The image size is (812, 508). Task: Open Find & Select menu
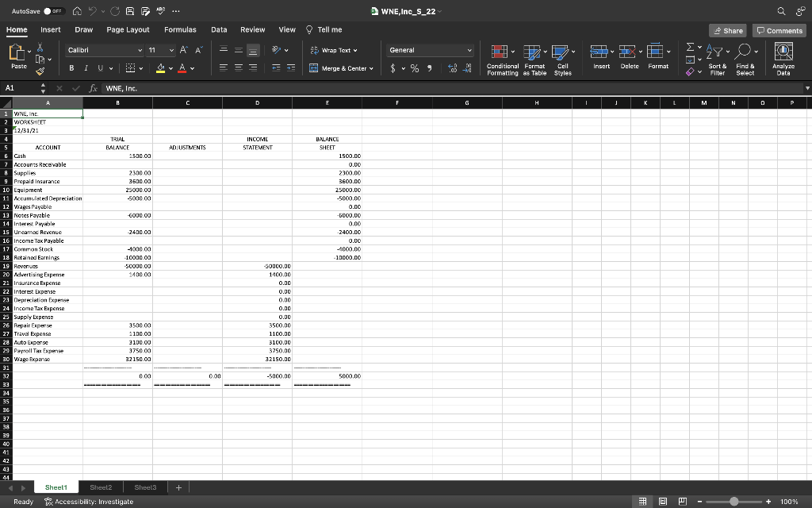(x=745, y=60)
